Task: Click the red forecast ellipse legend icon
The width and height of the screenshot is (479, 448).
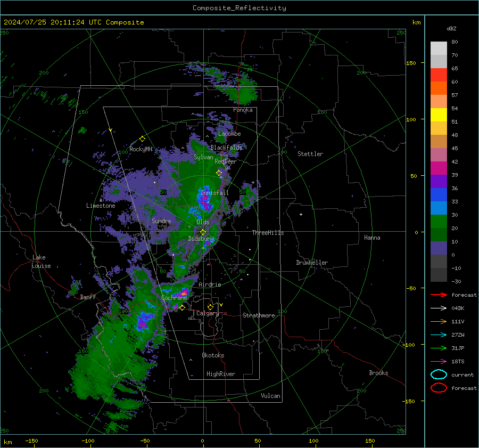Action: [439, 388]
